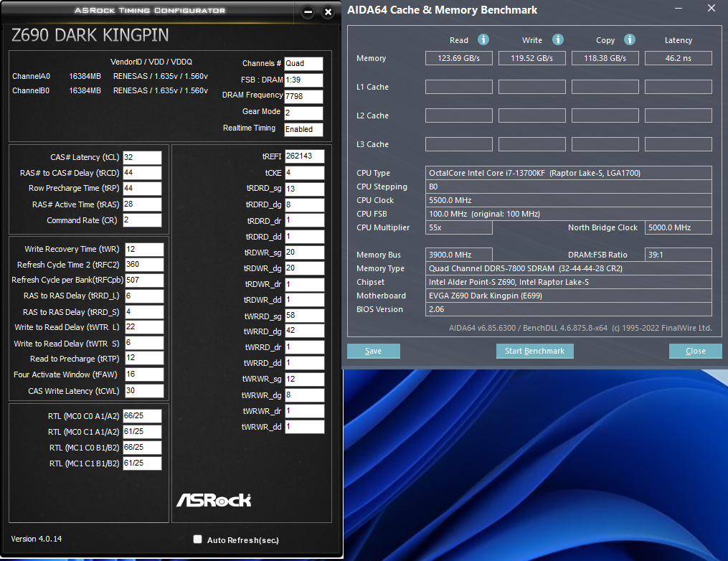
Task: Click the tWRWR_sg value 12 field
Action: 305,379
